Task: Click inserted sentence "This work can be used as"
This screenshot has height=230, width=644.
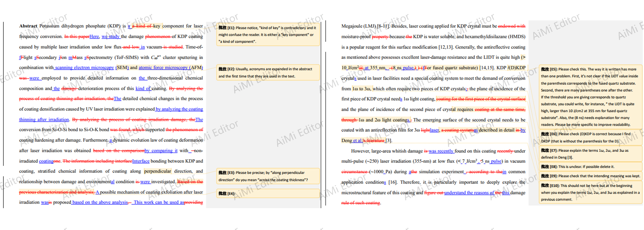Action: coord(158,202)
